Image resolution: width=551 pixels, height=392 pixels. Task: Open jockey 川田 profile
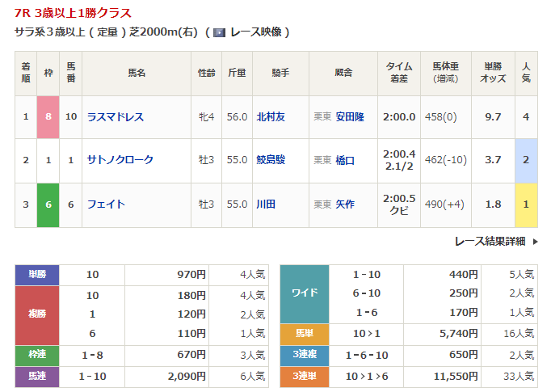coord(266,204)
